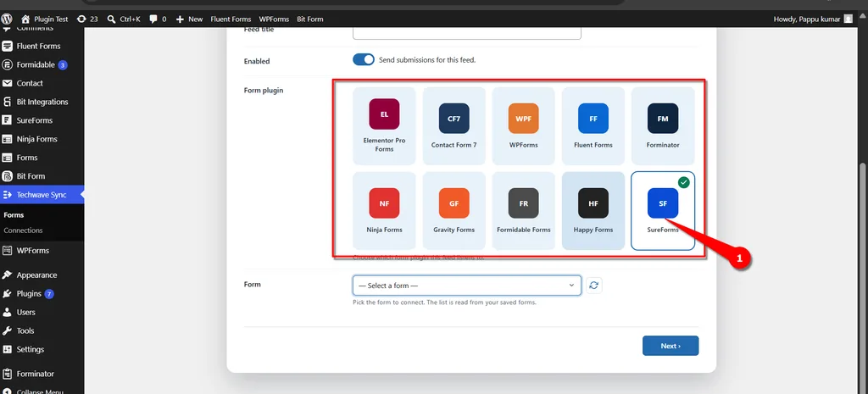The height and width of the screenshot is (394, 868).
Task: Select Contact Form 7 plugin card
Action: [454, 125]
